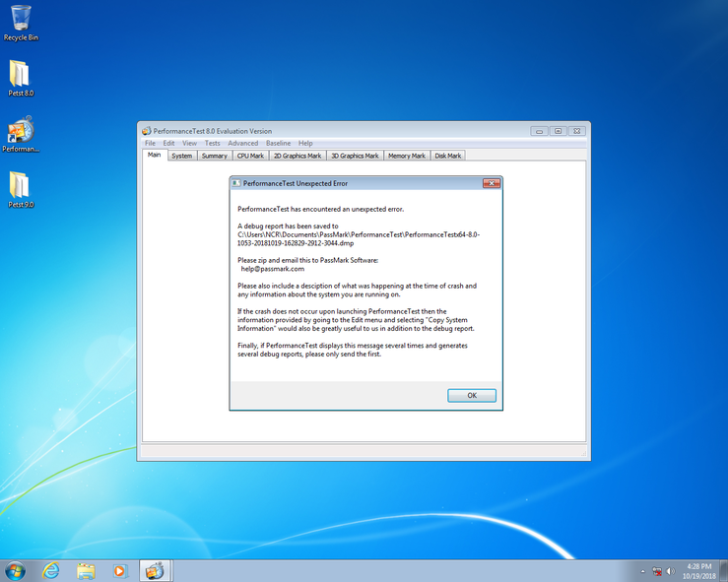The height and width of the screenshot is (582, 728).
Task: Click the Show Desktop strip on the taskbar
Action: point(724,571)
